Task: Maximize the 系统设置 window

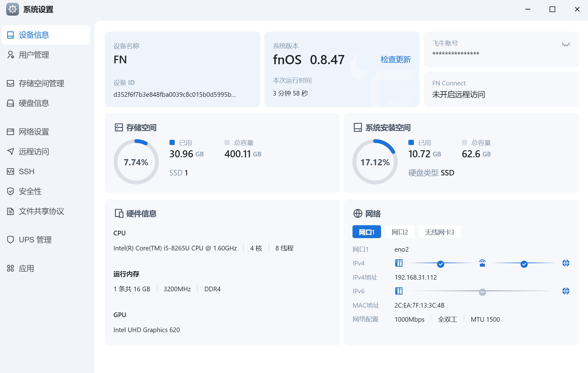Action: coord(552,9)
